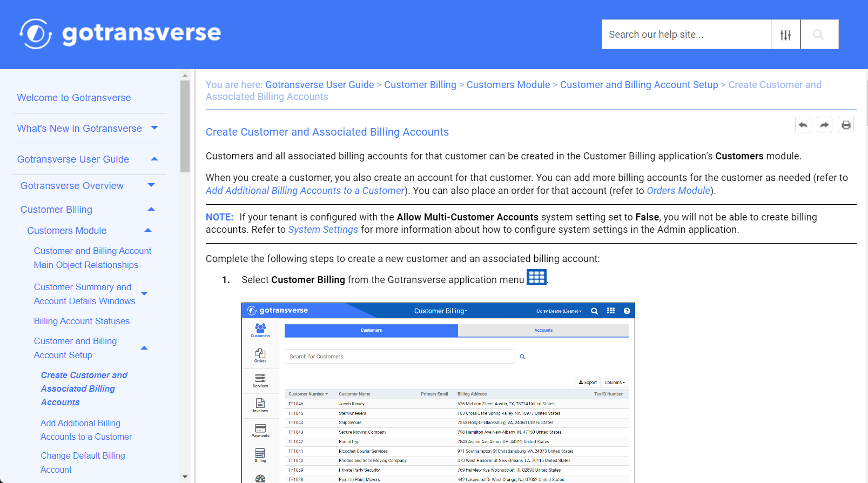Open Main Object Relationships topic

click(x=92, y=258)
